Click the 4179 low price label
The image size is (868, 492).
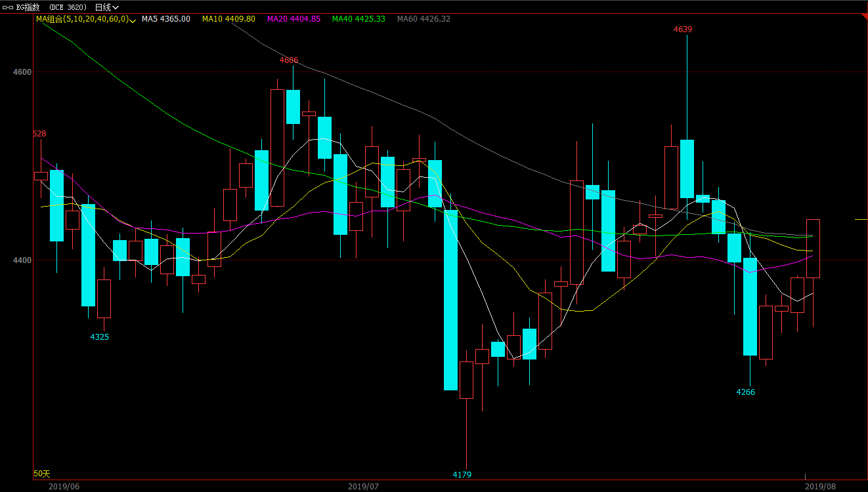462,474
